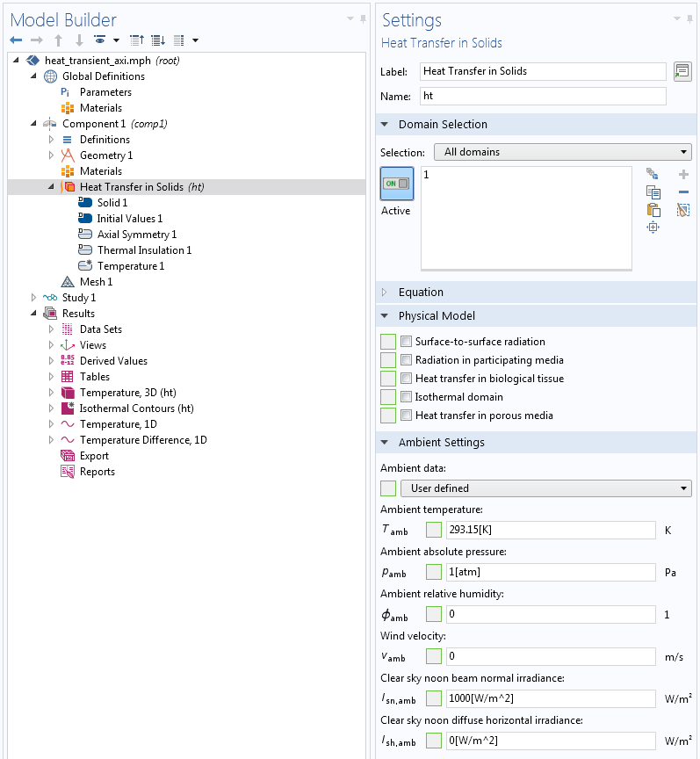
Task: Click the Collapse All icon in Model Builder
Action: point(137,40)
